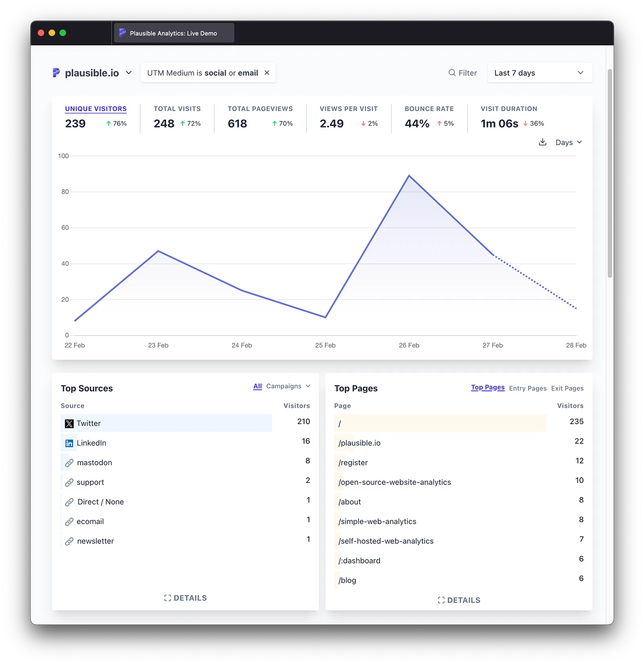This screenshot has height=665, width=644.
Task: Open the plausible.io site switcher chevron
Action: click(x=129, y=73)
